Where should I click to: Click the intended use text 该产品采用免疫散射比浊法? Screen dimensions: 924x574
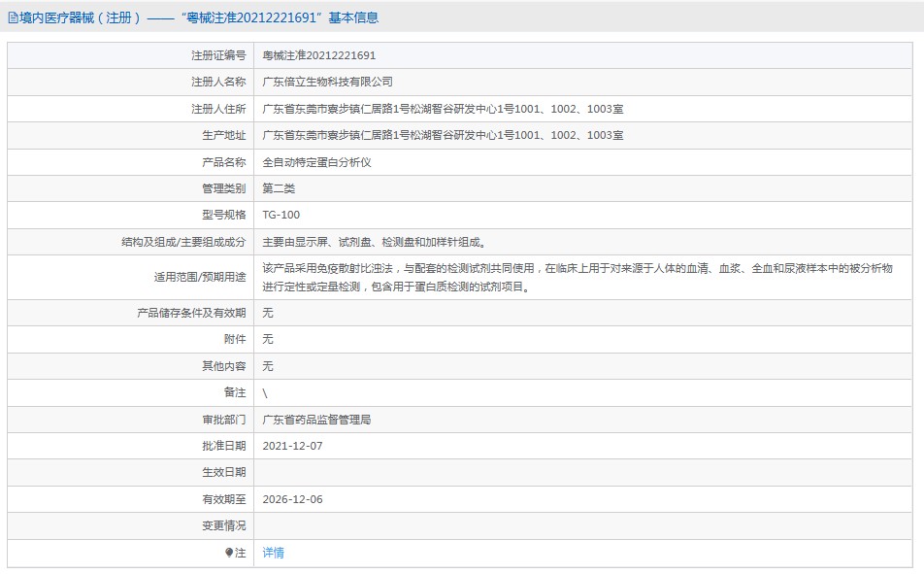pyautogui.click(x=328, y=268)
